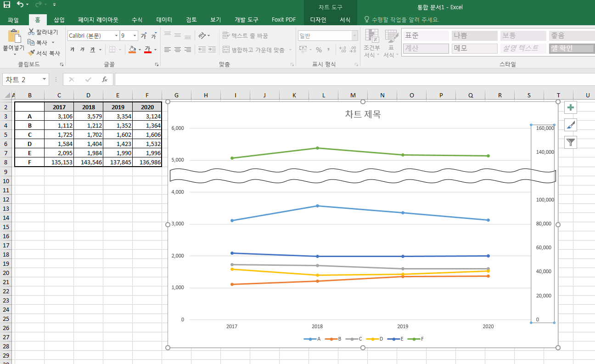The height and width of the screenshot is (364, 595).
Task: Select cell containing 135,153
Action: click(59, 162)
